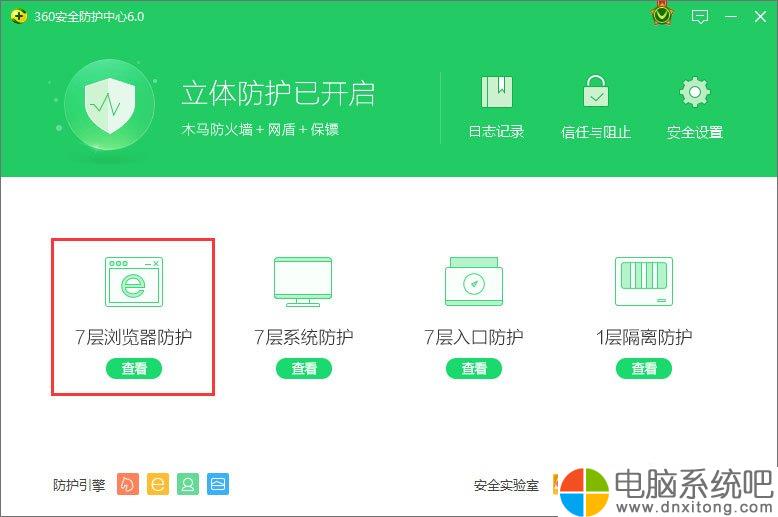Click the 日志记录 label
This screenshot has width=778, height=517.
tap(497, 132)
